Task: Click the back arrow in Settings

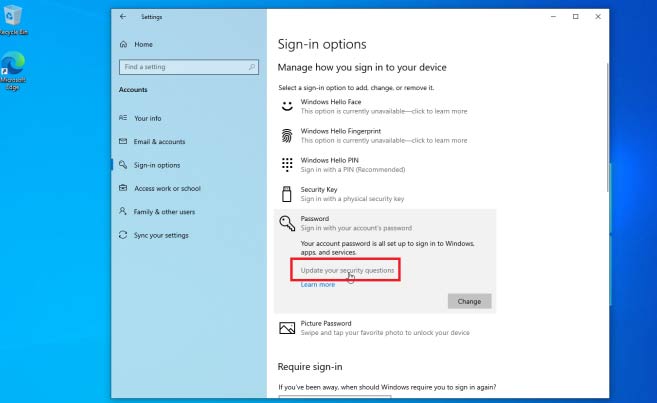Action: click(x=123, y=17)
